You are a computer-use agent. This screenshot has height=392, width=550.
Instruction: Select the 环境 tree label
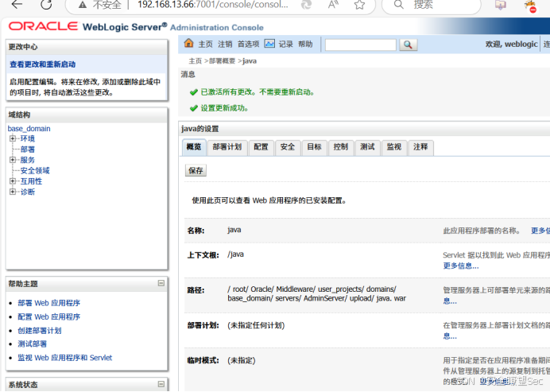click(x=27, y=138)
